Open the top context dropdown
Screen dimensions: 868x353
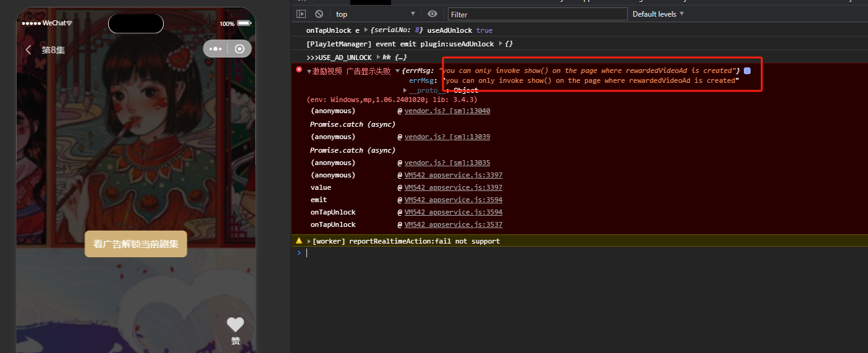click(376, 14)
